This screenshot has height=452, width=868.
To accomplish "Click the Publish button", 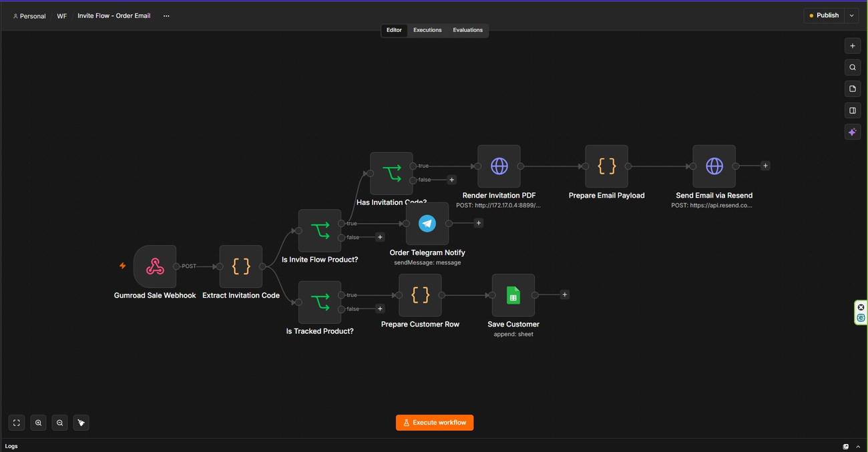I will click(x=824, y=15).
